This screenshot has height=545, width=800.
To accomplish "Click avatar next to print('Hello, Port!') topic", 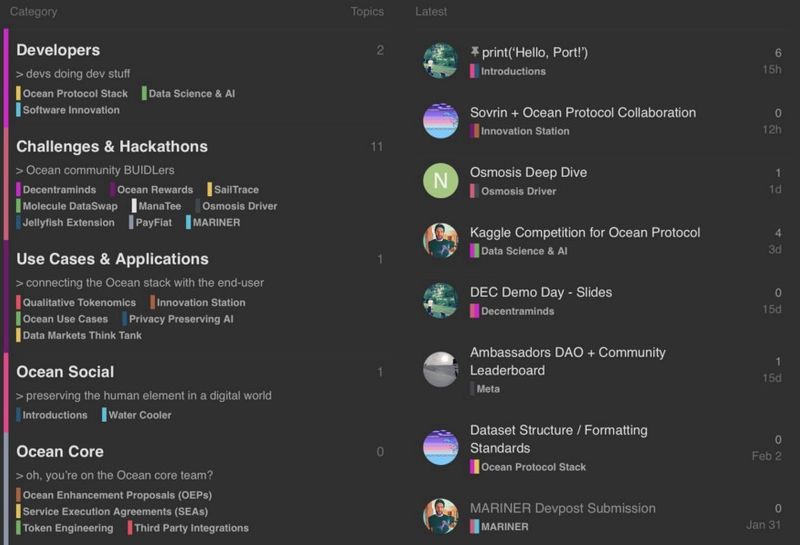I will (x=441, y=61).
